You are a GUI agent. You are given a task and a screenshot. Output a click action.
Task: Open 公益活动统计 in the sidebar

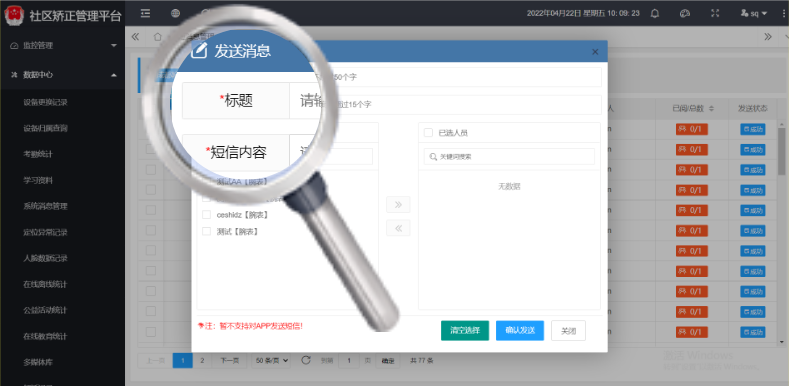click(45, 310)
